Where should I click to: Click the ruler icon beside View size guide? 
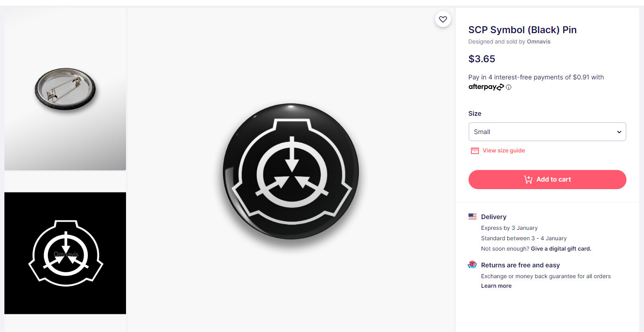pyautogui.click(x=475, y=151)
